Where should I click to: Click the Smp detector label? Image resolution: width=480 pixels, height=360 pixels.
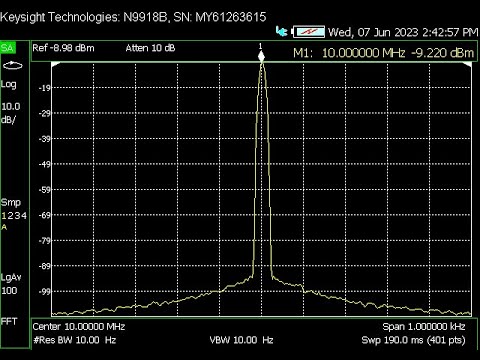(11, 203)
